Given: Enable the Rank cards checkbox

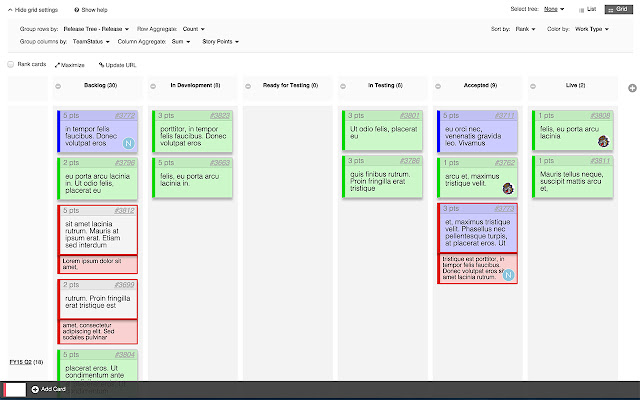Looking at the screenshot, I should tap(11, 64).
